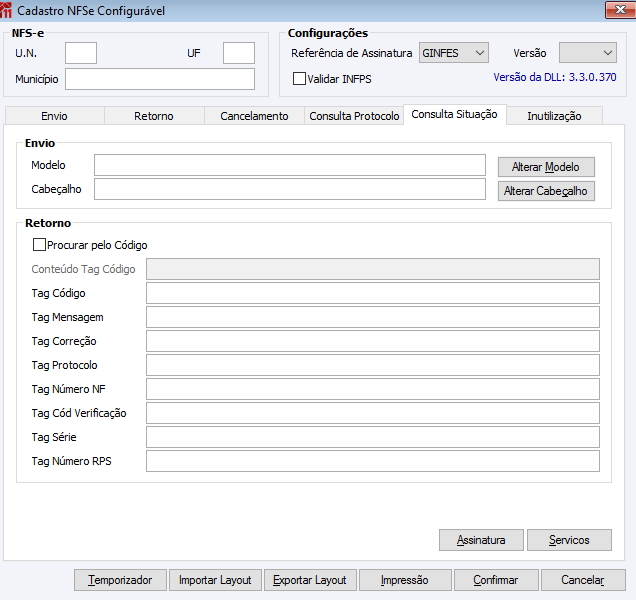Tick the Procurar pelo Código checkbox
The image size is (636, 600).
(39, 245)
